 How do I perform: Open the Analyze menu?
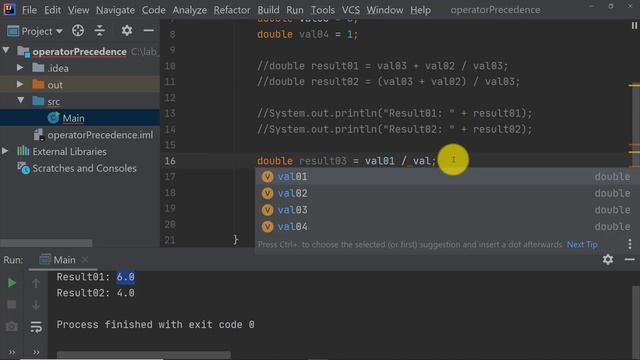[189, 10]
